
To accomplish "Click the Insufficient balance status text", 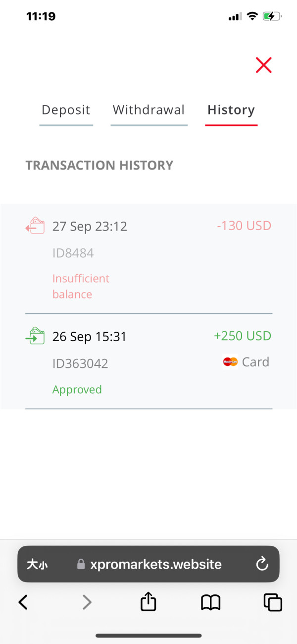I will (81, 287).
